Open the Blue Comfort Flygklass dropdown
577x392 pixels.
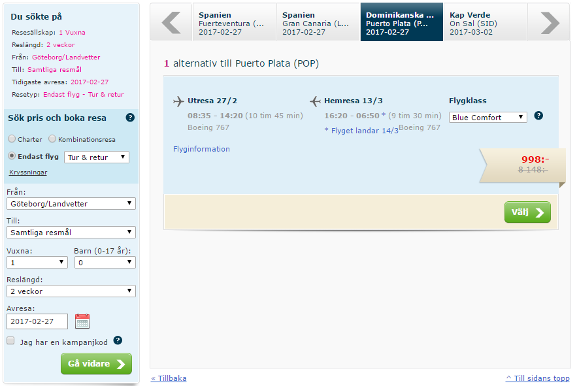[x=488, y=118]
